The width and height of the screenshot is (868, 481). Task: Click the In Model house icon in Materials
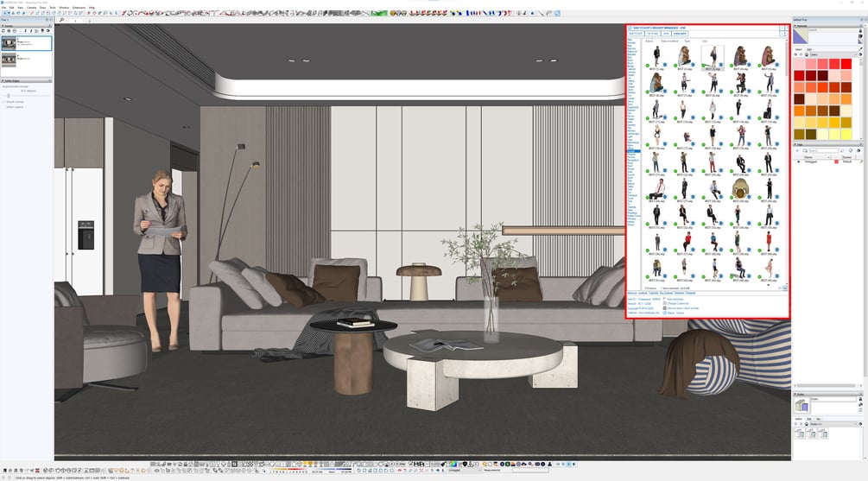(807, 54)
